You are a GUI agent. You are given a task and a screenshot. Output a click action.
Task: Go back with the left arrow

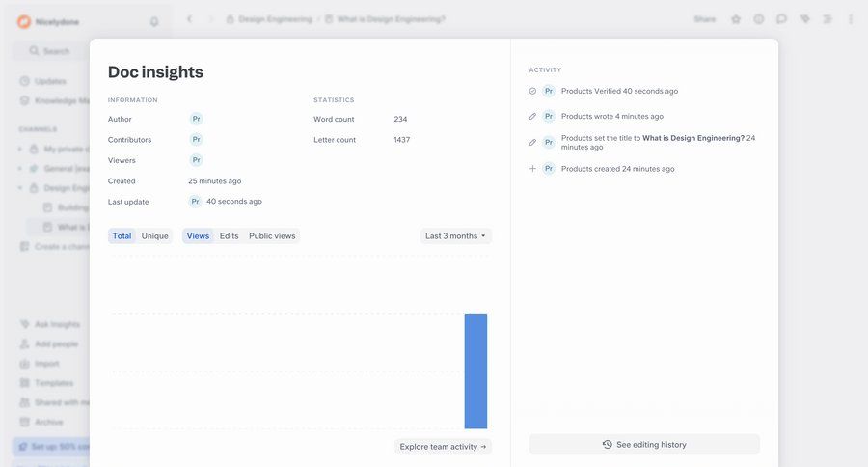[x=189, y=19]
